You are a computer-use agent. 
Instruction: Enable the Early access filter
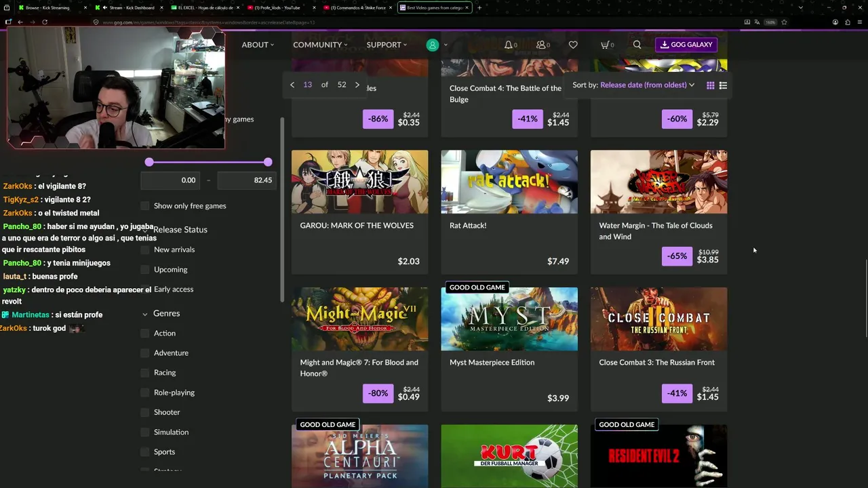(x=144, y=289)
